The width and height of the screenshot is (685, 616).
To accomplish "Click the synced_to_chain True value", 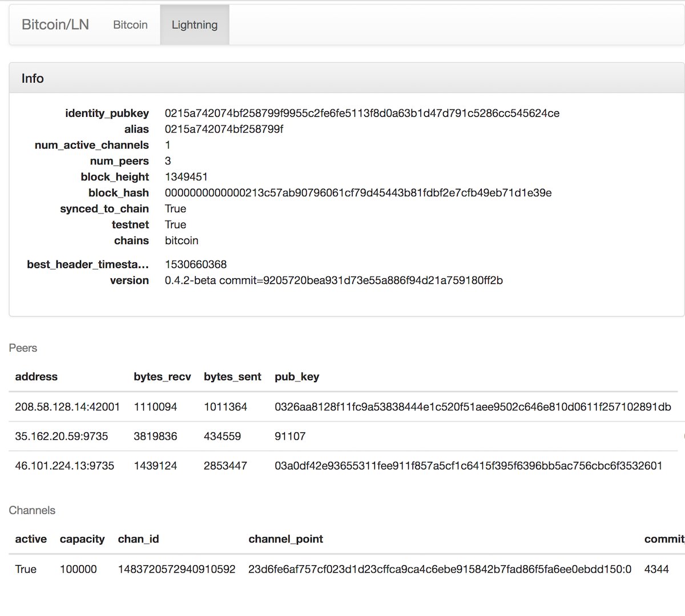I will [x=175, y=209].
